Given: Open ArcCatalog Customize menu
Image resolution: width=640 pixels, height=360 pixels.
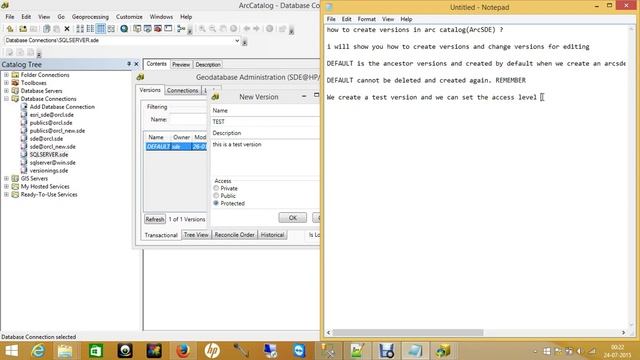Looking at the screenshot, I should pyautogui.click(x=129, y=17).
